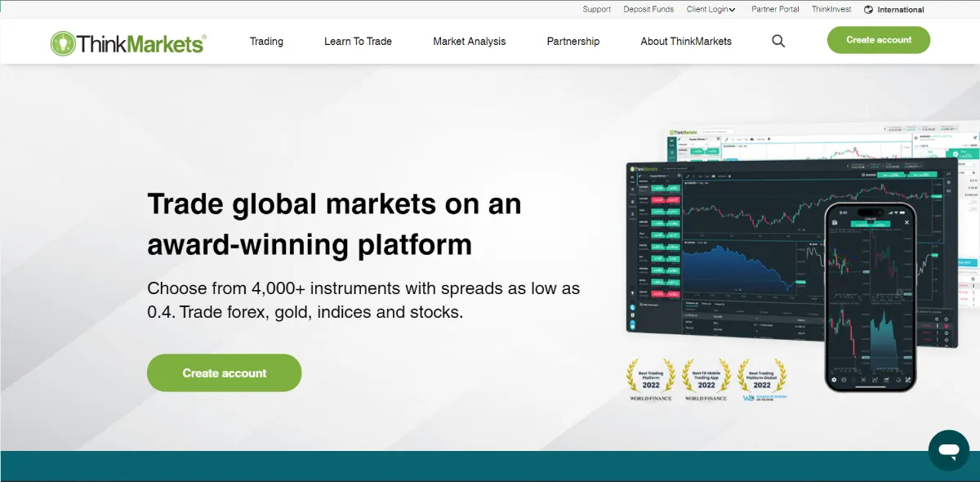Image resolution: width=980 pixels, height=482 pixels.
Task: Click the '4,000+ instruments' description text
Action: click(363, 301)
